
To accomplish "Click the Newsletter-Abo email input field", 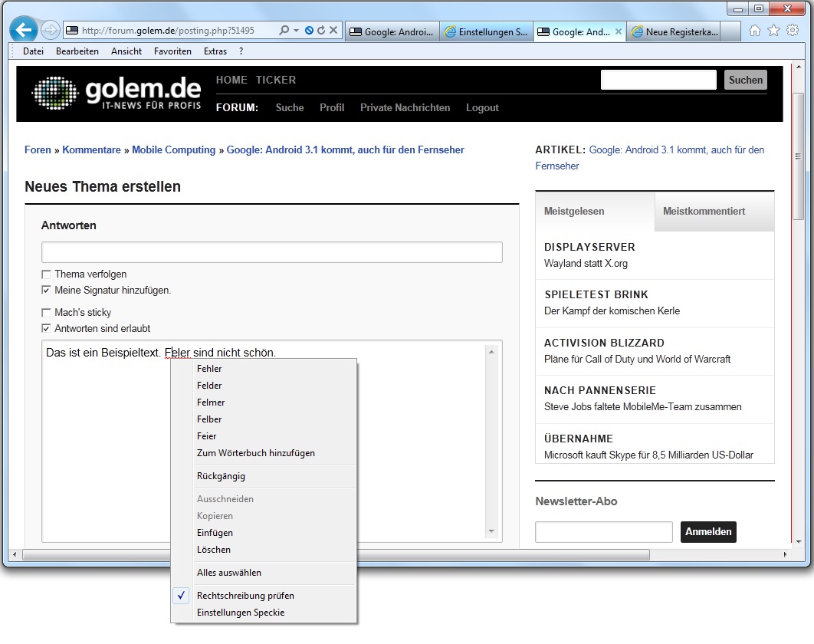I will tap(603, 532).
